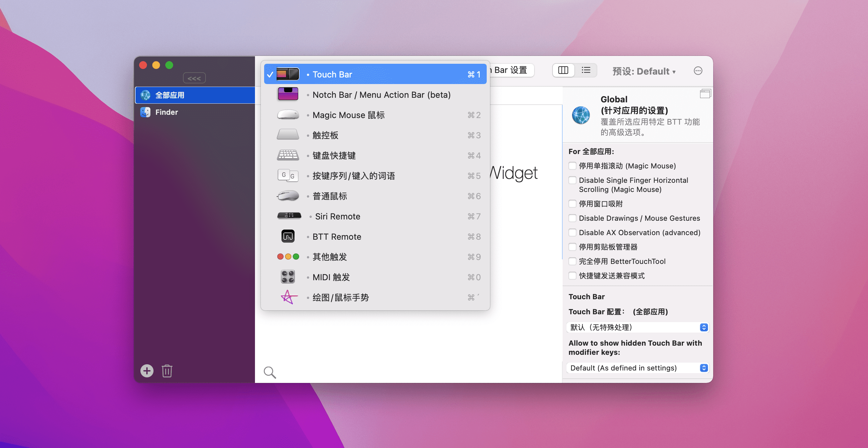This screenshot has width=868, height=448.
Task: Pick the Siri Remote menu item
Action: (x=338, y=216)
